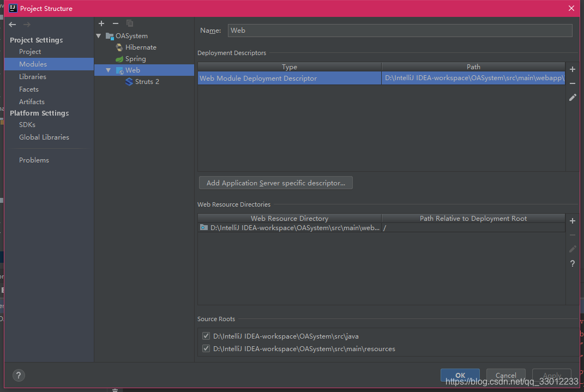Toggle the src\main\resources source root checkbox
The width and height of the screenshot is (584, 392).
(206, 349)
